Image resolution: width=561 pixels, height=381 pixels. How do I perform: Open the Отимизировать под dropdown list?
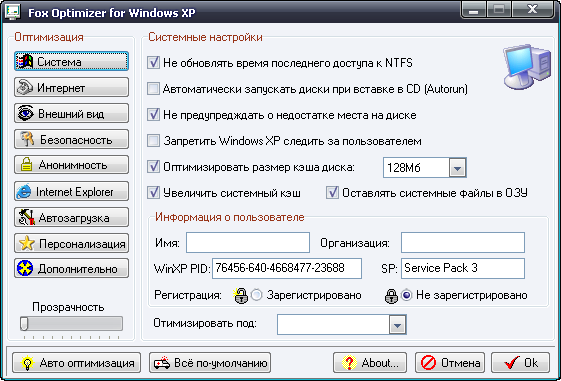(397, 324)
